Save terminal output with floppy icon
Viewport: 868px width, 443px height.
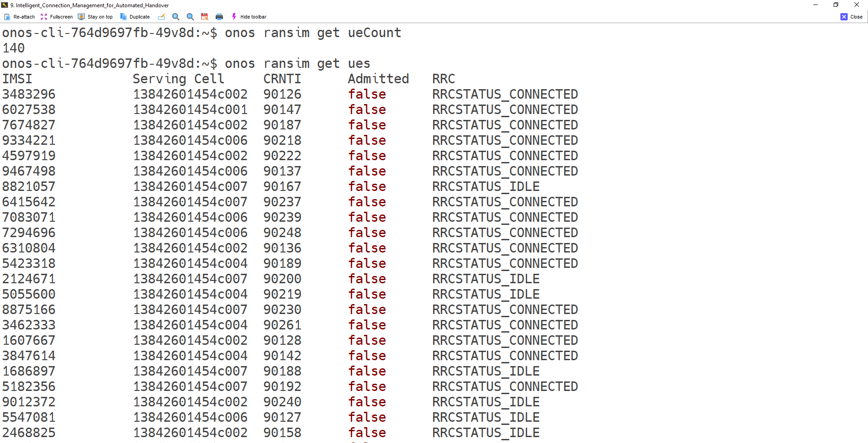pyautogui.click(x=205, y=17)
